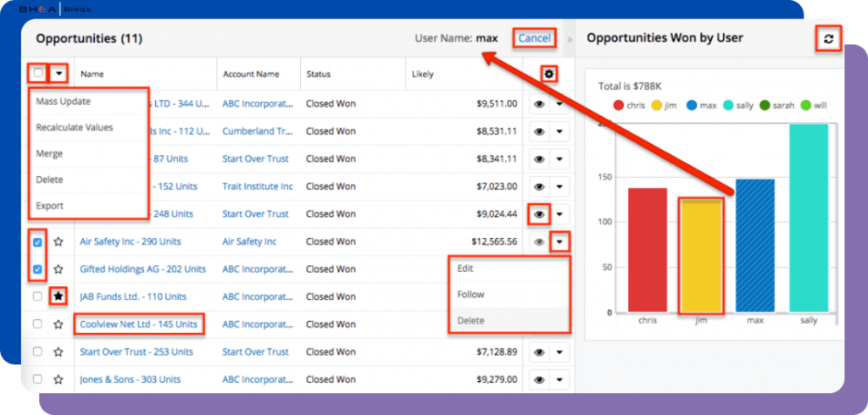This screenshot has height=415, width=868.
Task: Open the mass actions dropdown beside select-all checkbox
Action: (x=58, y=73)
